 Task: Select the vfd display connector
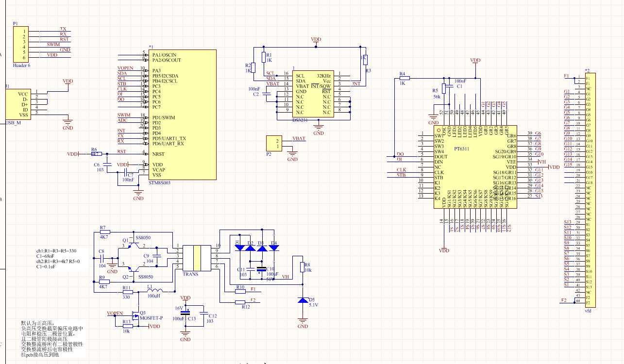pyautogui.click(x=590, y=190)
